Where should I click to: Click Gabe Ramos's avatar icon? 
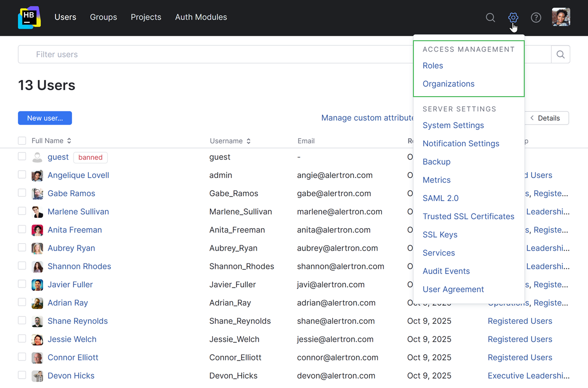[37, 194]
